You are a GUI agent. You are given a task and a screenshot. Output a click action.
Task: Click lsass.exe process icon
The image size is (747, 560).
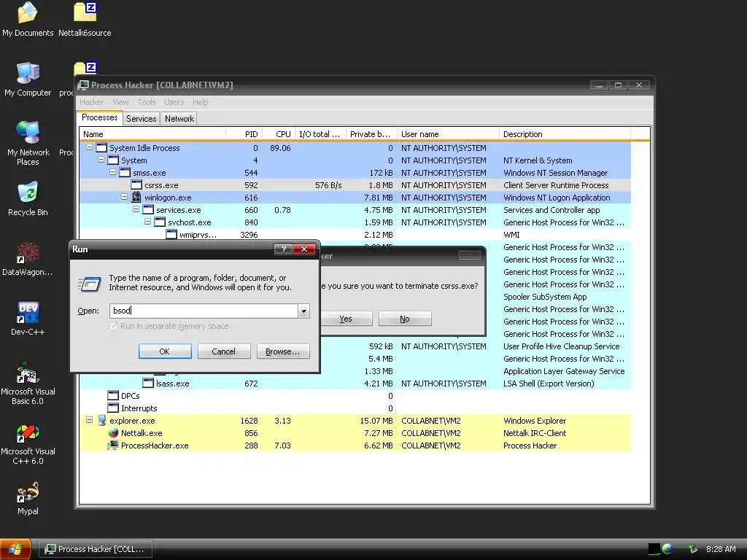pos(148,384)
